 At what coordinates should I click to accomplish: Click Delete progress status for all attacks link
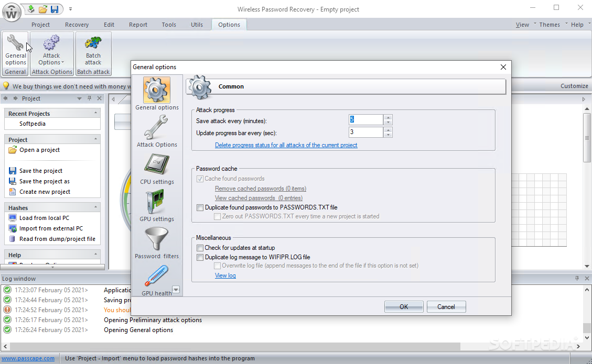click(286, 145)
